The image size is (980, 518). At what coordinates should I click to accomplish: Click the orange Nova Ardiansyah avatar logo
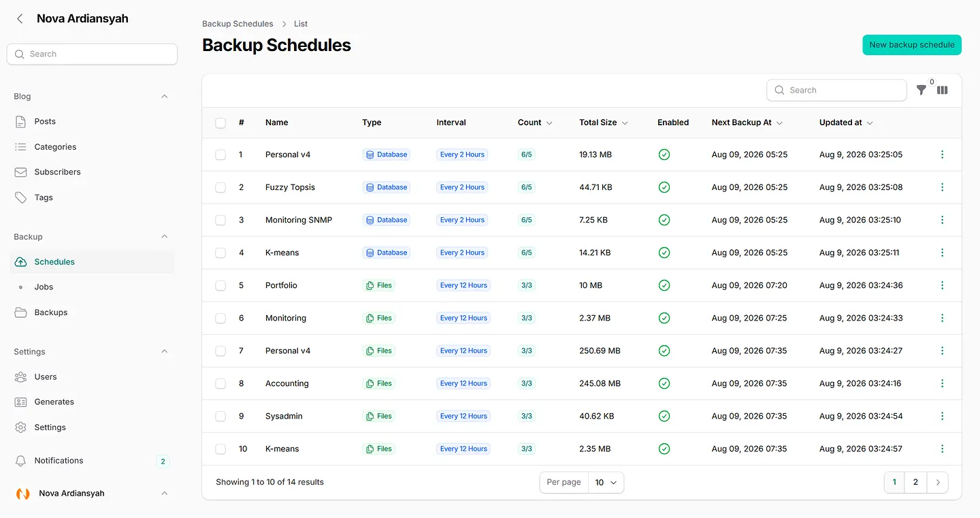click(x=23, y=493)
